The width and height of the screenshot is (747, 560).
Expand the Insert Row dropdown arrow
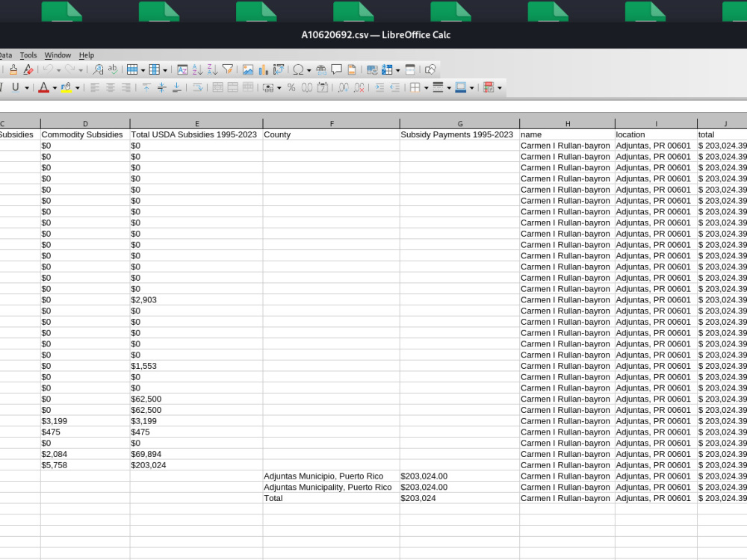143,70
